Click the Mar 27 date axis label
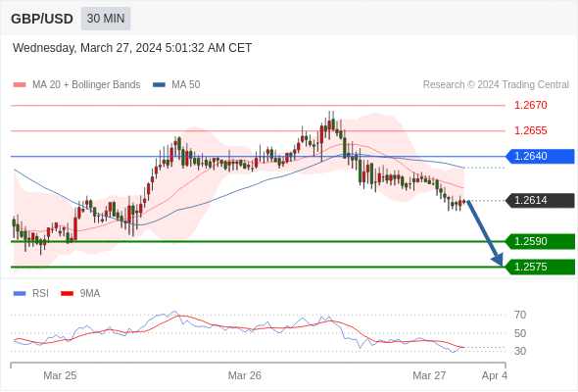Viewport: 578px width, 392px height. pos(429,375)
